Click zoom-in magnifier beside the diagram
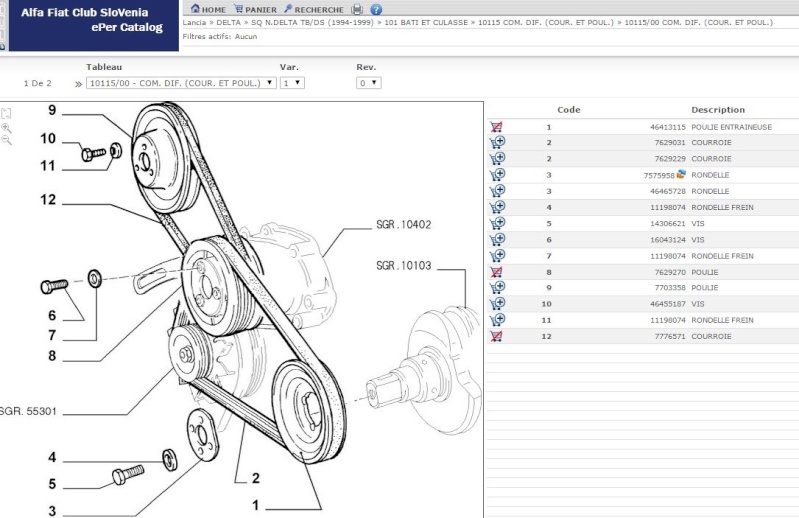Screen dimensions: 799x518 pyautogui.click(x=6, y=128)
